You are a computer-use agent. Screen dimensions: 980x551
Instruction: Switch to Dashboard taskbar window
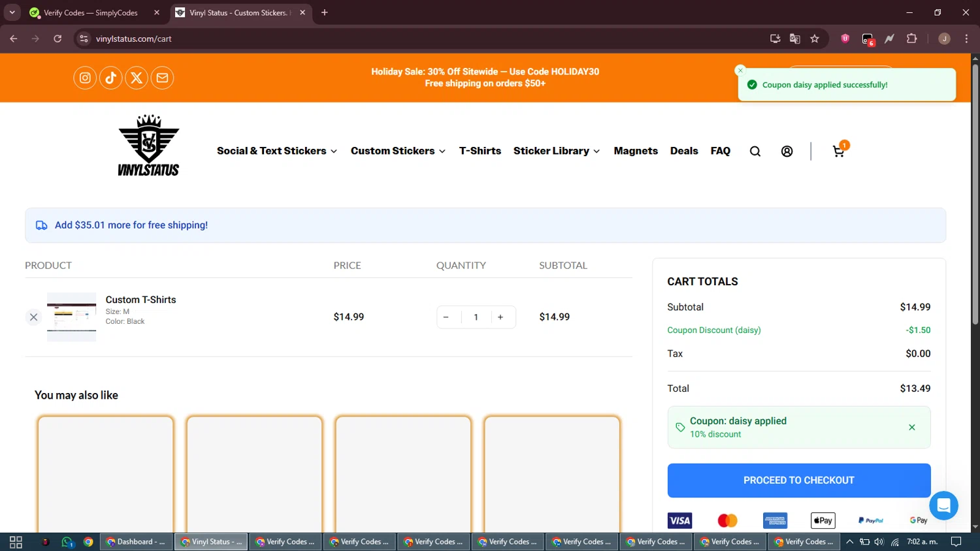(137, 542)
